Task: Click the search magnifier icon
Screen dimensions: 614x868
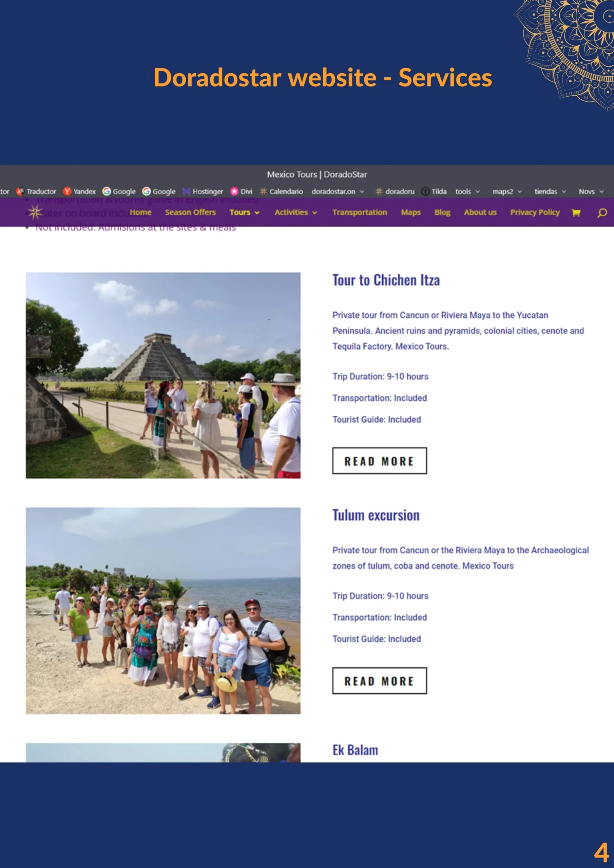Action: pos(601,213)
